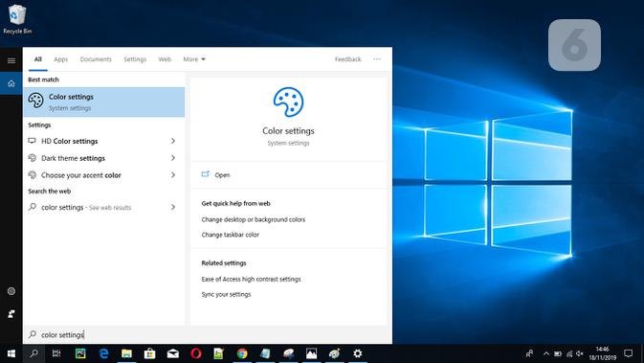The width and height of the screenshot is (644, 363).
Task: Launch Microsoft Edge from taskbar
Action: [x=104, y=353]
